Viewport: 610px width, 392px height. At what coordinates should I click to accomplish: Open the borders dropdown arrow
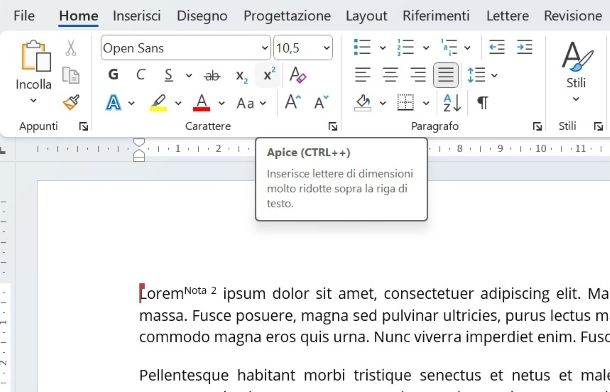coord(426,103)
